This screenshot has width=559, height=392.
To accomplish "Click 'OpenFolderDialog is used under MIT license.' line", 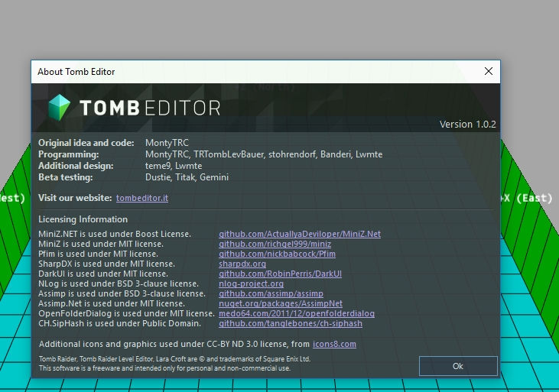I will [126, 314].
